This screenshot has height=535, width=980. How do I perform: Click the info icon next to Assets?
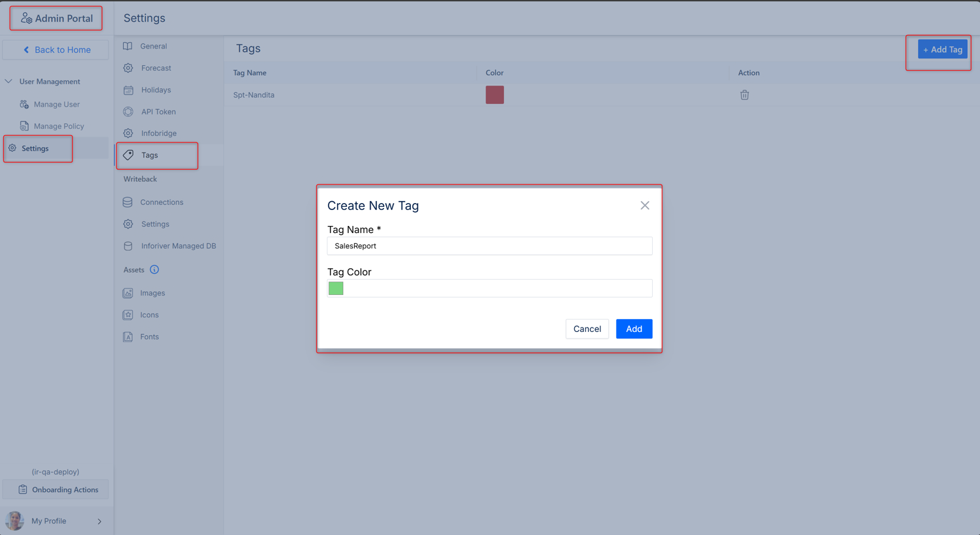point(154,269)
